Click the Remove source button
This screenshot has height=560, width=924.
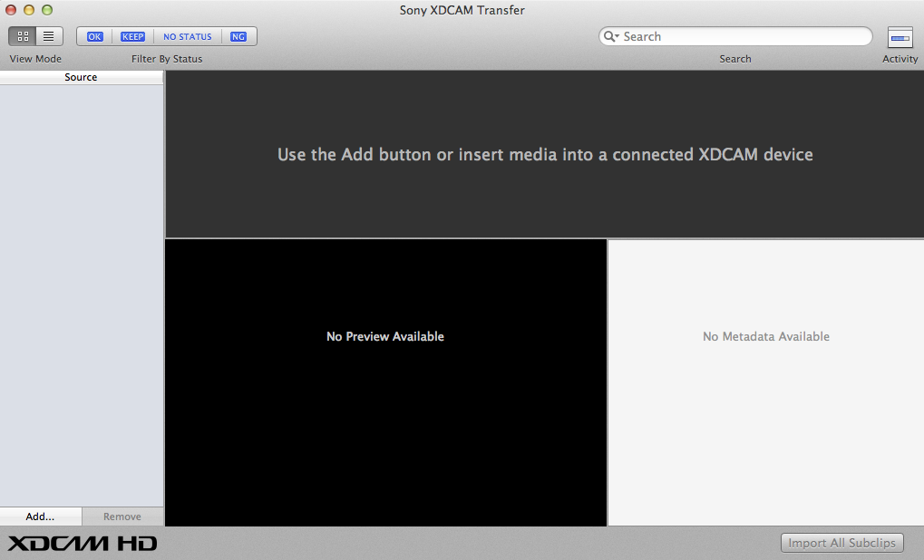click(x=122, y=517)
